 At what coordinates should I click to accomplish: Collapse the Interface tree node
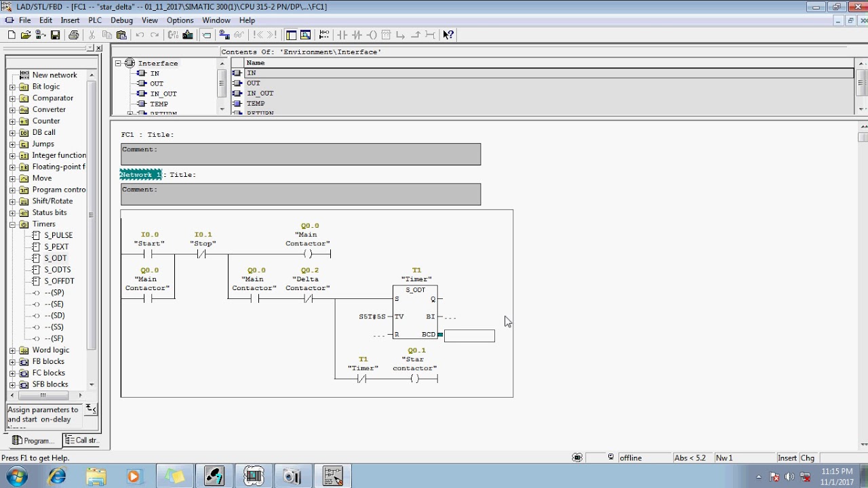118,63
